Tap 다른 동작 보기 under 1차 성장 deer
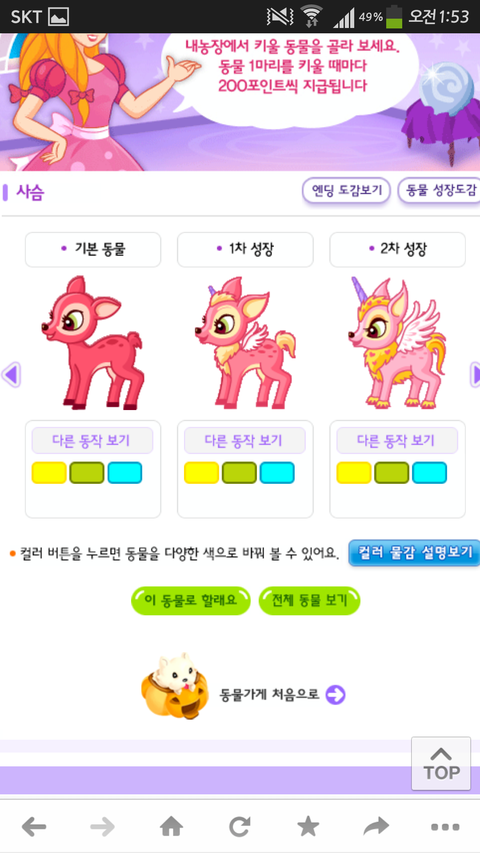The image size is (480, 853). click(x=245, y=440)
